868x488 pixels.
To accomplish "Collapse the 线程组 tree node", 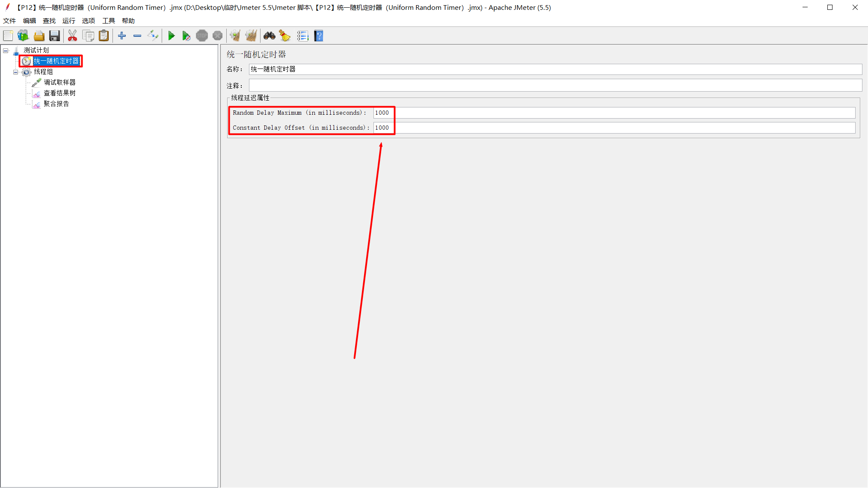I will 16,72.
